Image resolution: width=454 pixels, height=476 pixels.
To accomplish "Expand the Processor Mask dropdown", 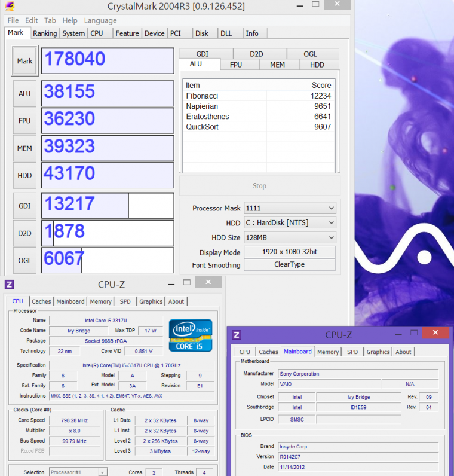I will tap(290, 208).
